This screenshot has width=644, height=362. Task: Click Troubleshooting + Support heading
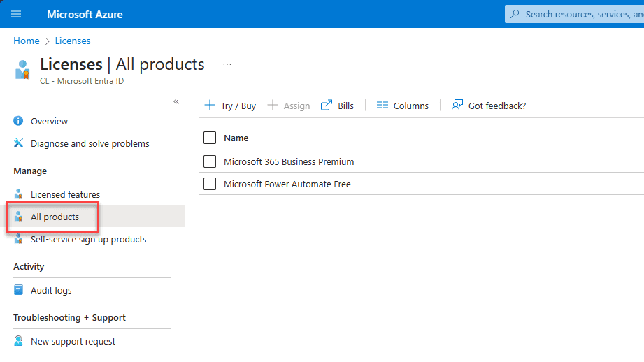pos(69,318)
